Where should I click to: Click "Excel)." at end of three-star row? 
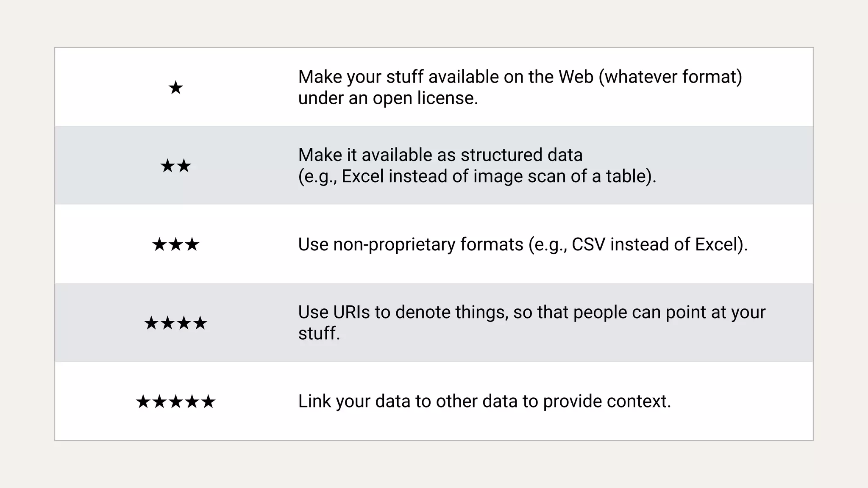pyautogui.click(x=721, y=244)
